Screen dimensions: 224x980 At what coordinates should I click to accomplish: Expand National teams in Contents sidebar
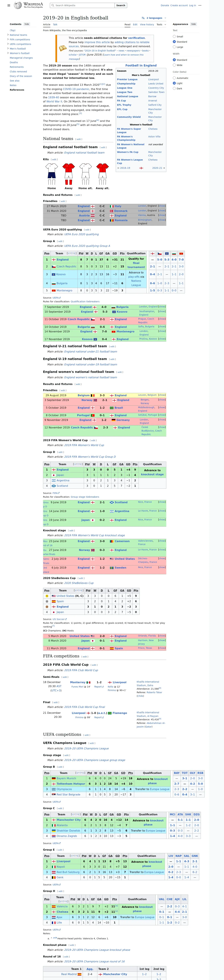click(8, 35)
